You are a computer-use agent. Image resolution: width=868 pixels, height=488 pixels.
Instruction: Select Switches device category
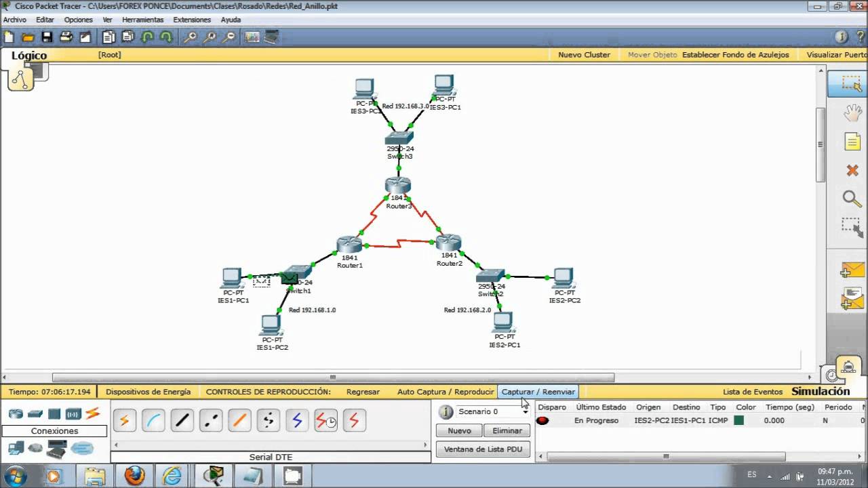click(x=35, y=413)
